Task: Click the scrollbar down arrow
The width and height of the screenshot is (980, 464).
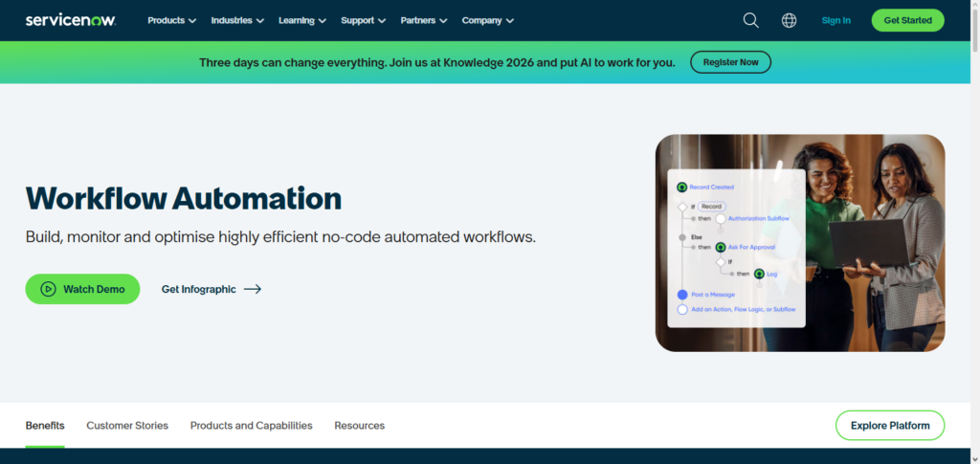Action: pyautogui.click(x=975, y=459)
